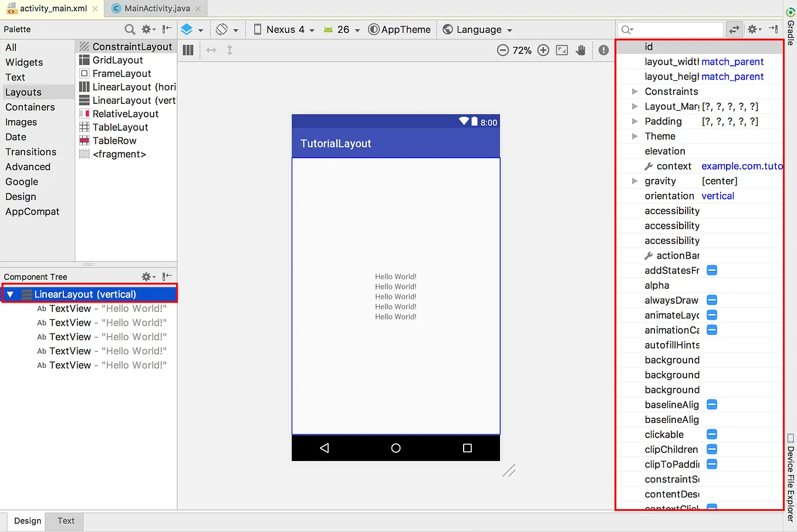Click the device orientation icon
This screenshot has height=532, width=797.
(x=223, y=28)
